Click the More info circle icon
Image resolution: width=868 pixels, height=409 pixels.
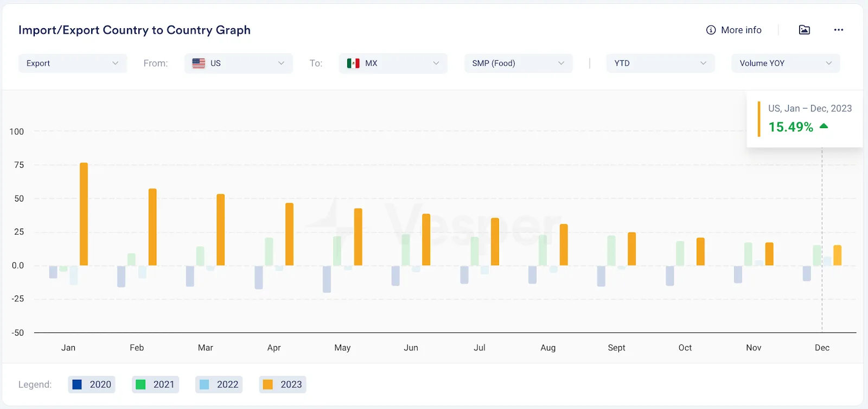tap(711, 30)
